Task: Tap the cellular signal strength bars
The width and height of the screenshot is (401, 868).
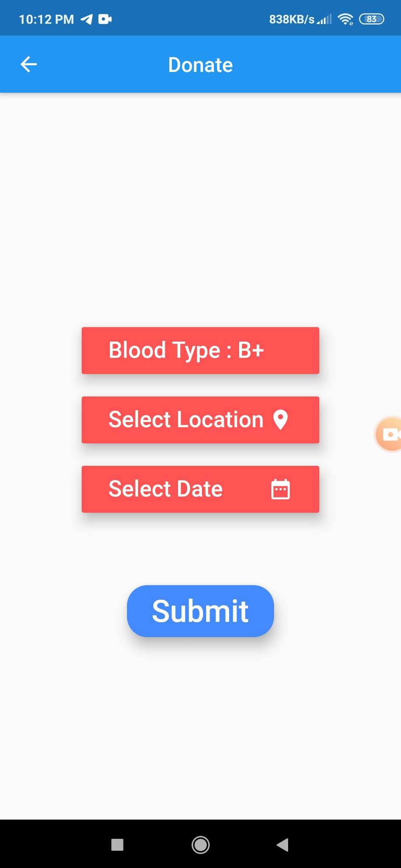Action: tap(325, 19)
